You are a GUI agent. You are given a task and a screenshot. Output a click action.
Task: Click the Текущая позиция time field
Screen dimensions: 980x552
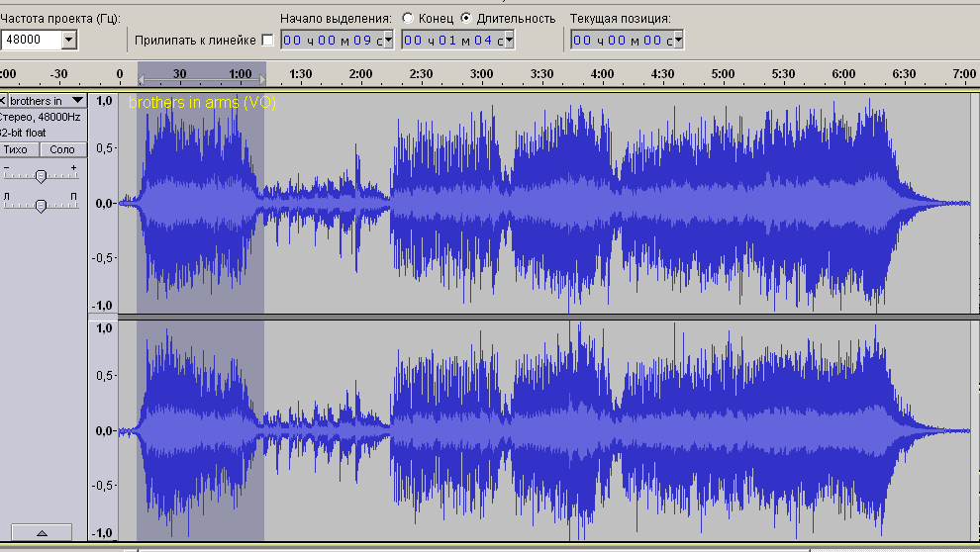(621, 40)
